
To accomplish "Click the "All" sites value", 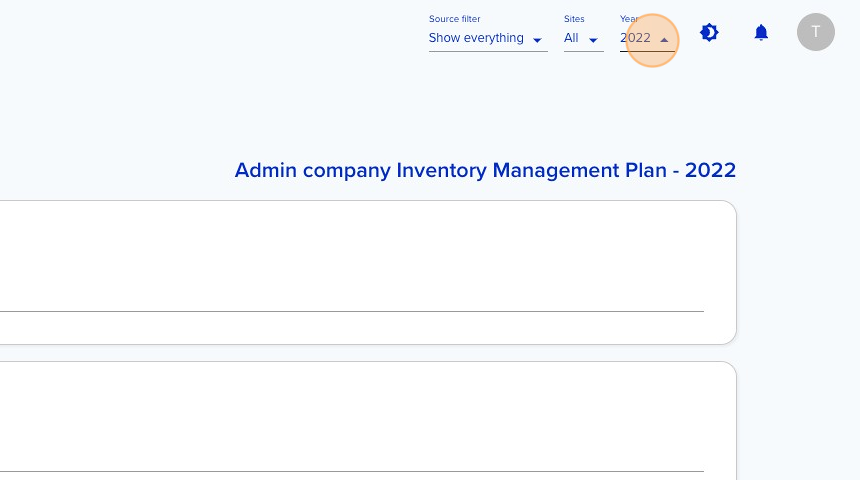I will (x=571, y=38).
